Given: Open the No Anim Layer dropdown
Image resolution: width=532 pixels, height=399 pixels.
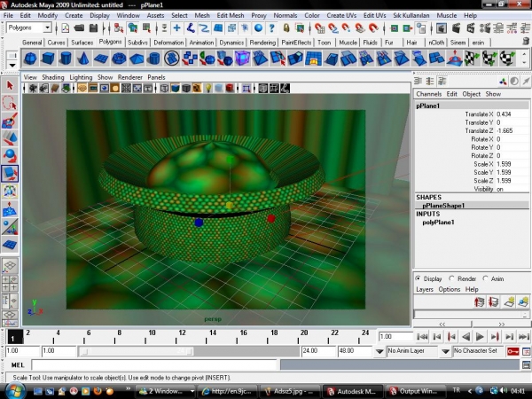Looking at the screenshot, I should [x=379, y=351].
